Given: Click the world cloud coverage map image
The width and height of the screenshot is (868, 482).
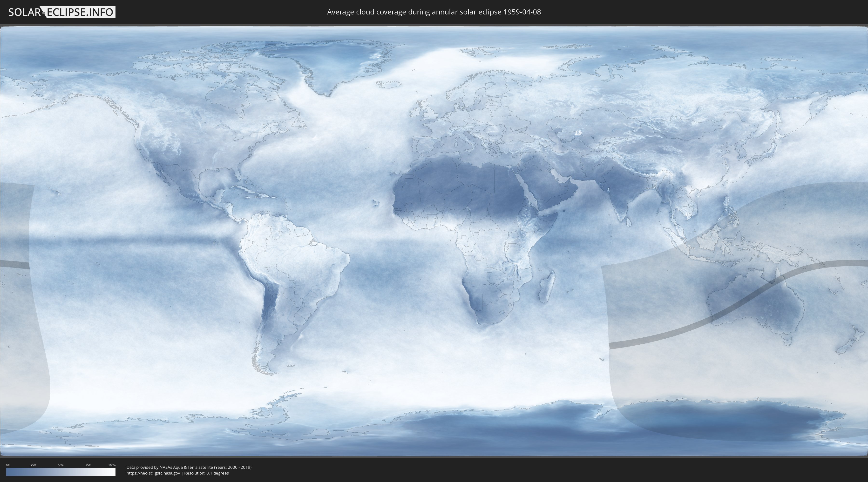Looking at the screenshot, I should click(x=434, y=241).
